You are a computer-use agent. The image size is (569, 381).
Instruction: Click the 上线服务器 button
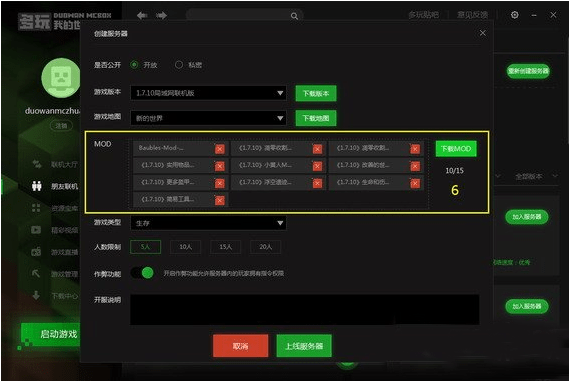pyautogui.click(x=304, y=346)
